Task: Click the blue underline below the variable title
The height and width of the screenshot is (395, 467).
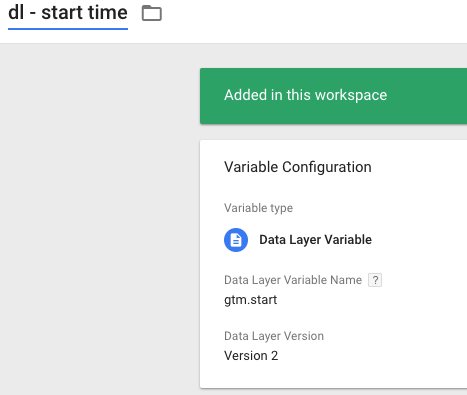Action: (x=68, y=29)
